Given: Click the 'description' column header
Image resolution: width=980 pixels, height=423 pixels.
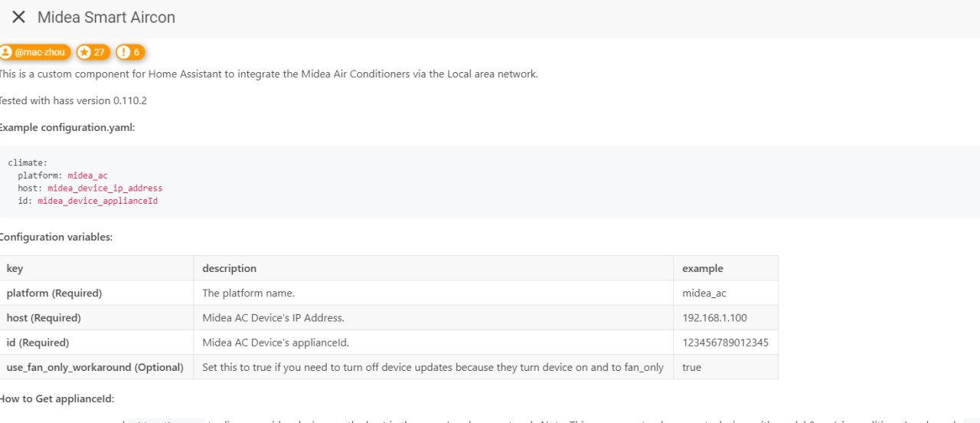Looking at the screenshot, I should pyautogui.click(x=435, y=268).
